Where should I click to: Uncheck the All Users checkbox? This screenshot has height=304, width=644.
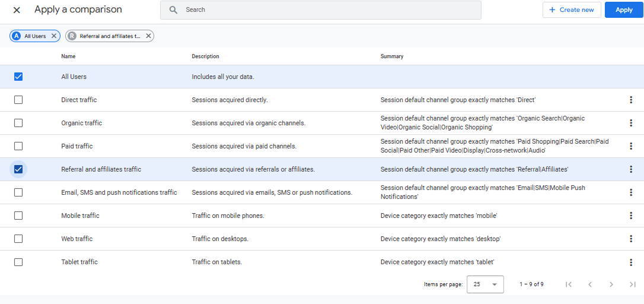(18, 77)
